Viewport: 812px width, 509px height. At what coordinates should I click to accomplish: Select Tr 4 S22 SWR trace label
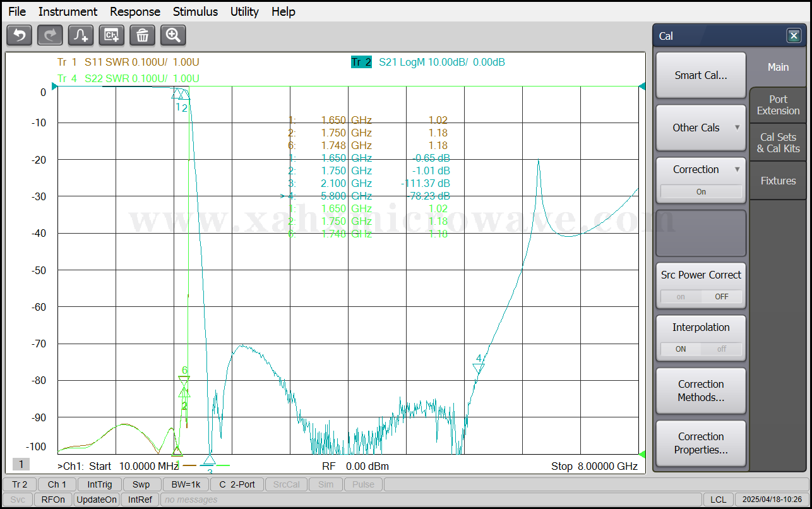pyautogui.click(x=128, y=78)
